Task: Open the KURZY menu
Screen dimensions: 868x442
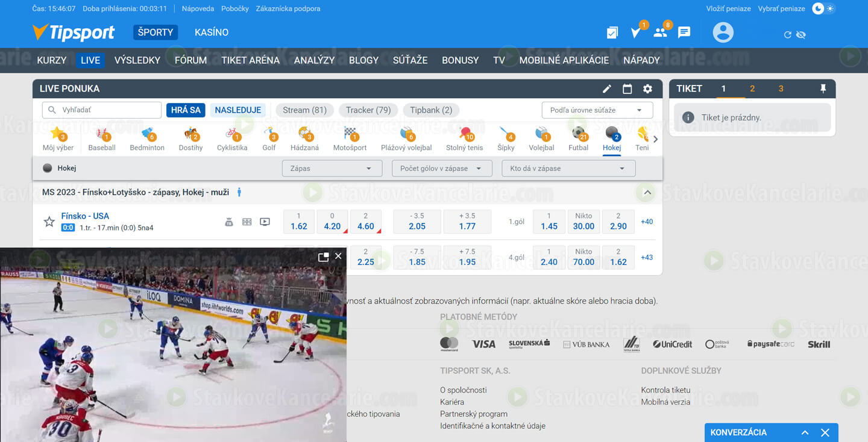Action: click(x=51, y=60)
